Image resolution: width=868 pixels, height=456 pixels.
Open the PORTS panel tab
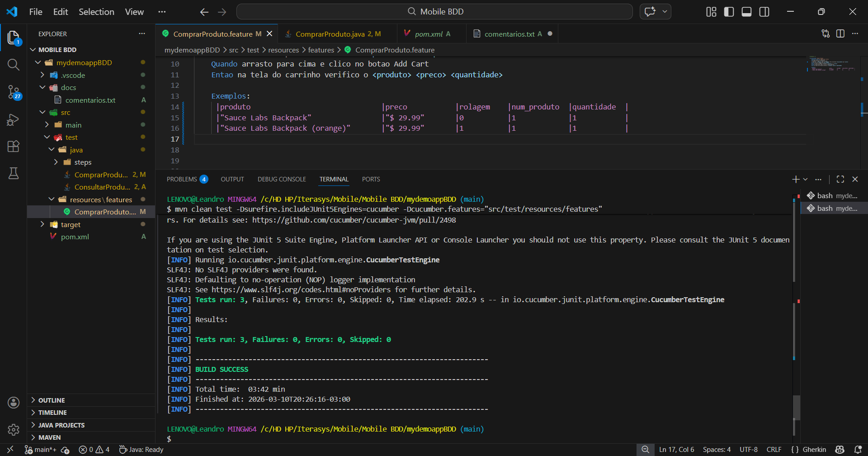[x=371, y=180]
